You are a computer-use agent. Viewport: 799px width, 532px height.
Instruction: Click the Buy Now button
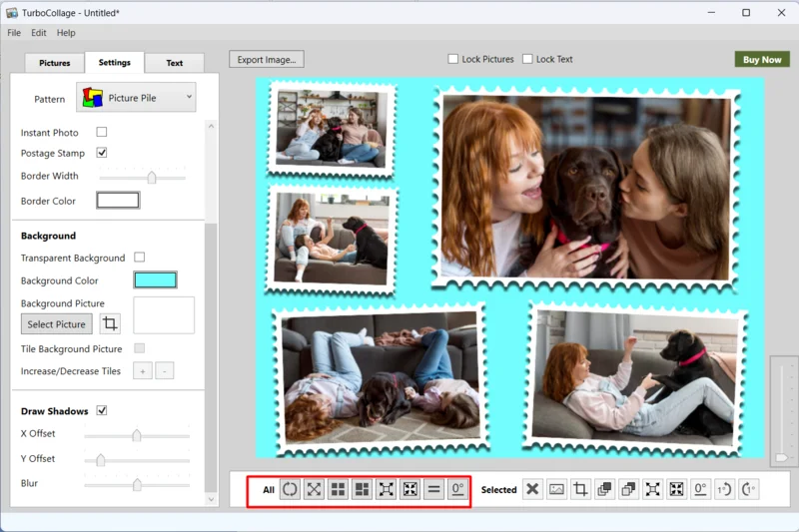click(x=761, y=60)
